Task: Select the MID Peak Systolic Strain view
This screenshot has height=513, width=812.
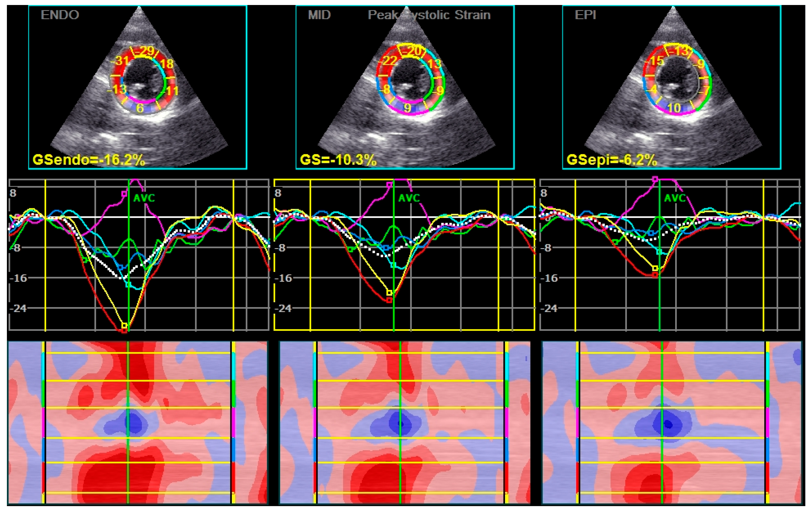Action: pyautogui.click(x=405, y=88)
